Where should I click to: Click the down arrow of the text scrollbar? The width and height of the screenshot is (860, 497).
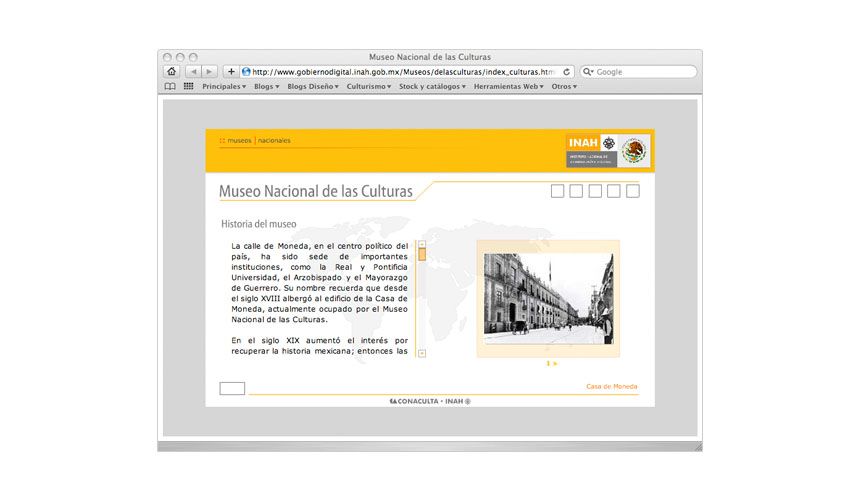coord(422,353)
